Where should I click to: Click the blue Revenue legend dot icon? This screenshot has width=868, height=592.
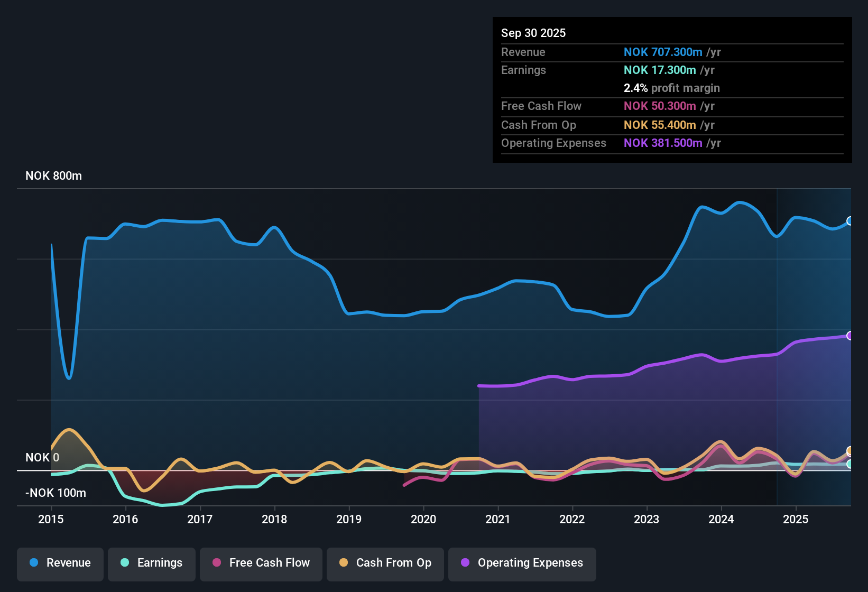coord(33,563)
